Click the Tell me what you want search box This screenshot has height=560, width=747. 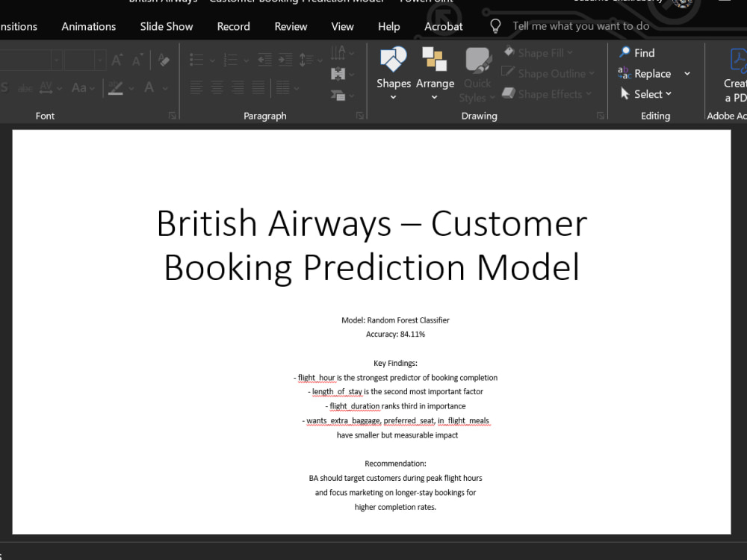(x=580, y=25)
